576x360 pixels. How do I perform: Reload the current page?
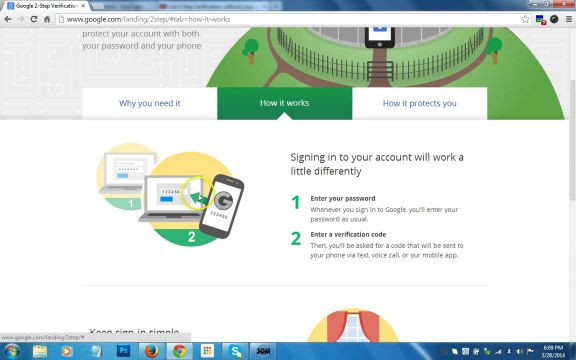click(34, 19)
